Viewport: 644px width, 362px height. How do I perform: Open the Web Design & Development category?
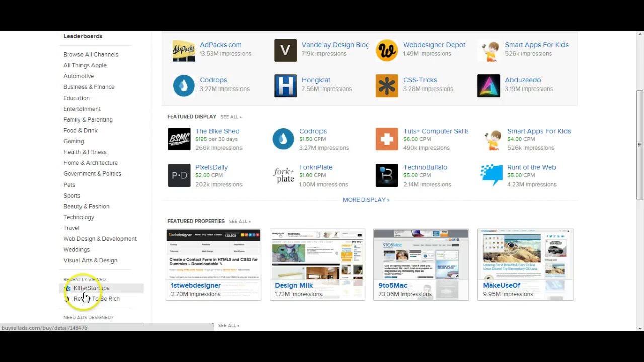pos(100,239)
